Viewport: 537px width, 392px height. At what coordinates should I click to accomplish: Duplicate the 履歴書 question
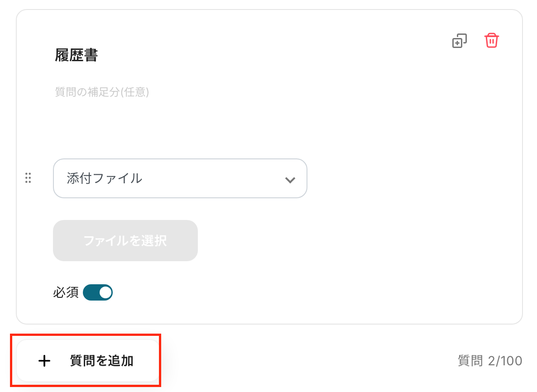[460, 41]
